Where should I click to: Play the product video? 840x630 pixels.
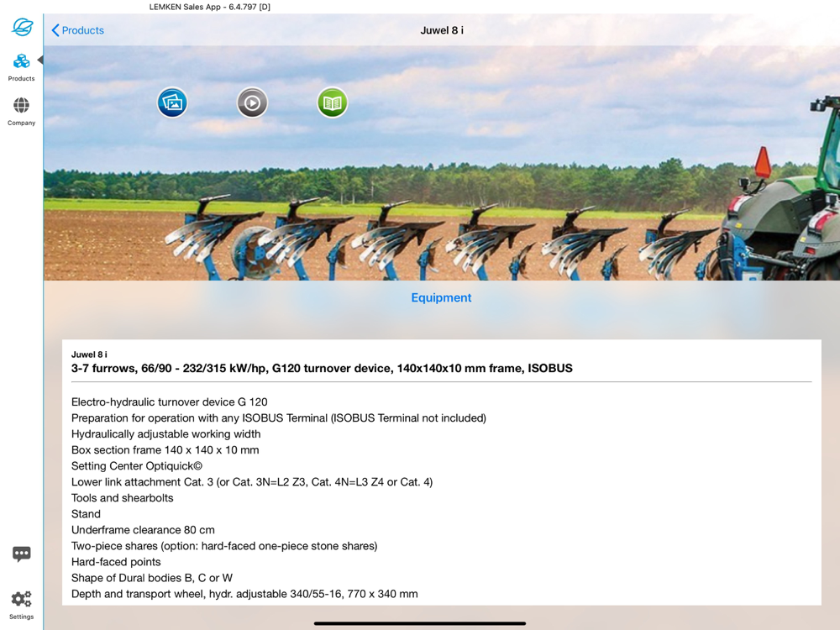tap(252, 102)
